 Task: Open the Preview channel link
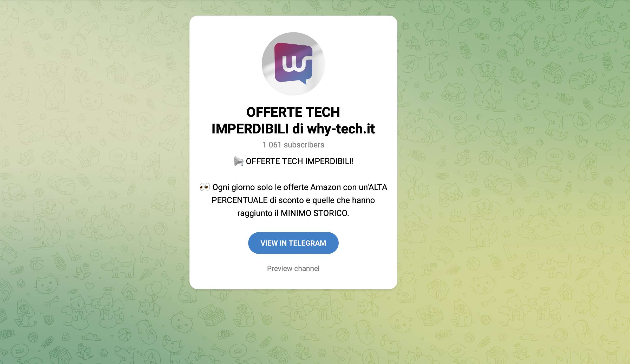pos(293,268)
